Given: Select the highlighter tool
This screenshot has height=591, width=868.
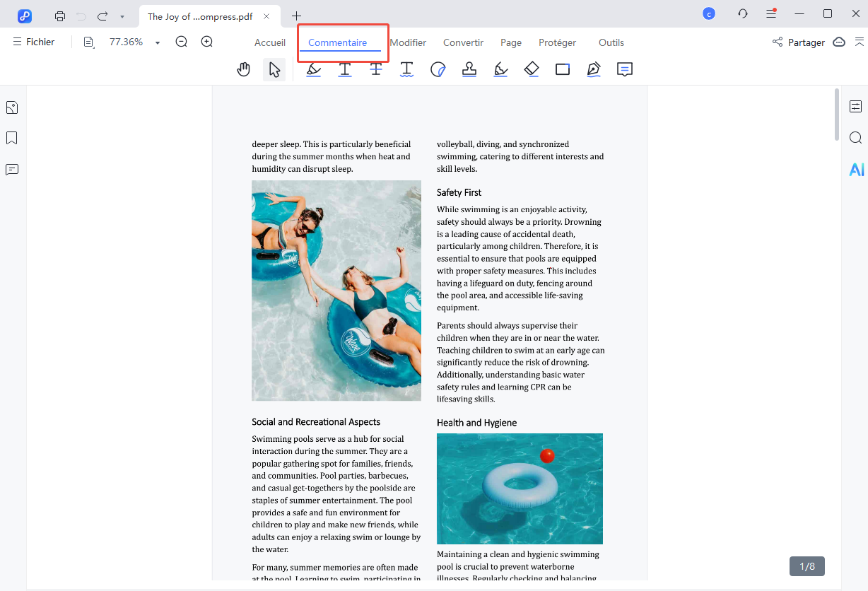Looking at the screenshot, I should pyautogui.click(x=313, y=69).
